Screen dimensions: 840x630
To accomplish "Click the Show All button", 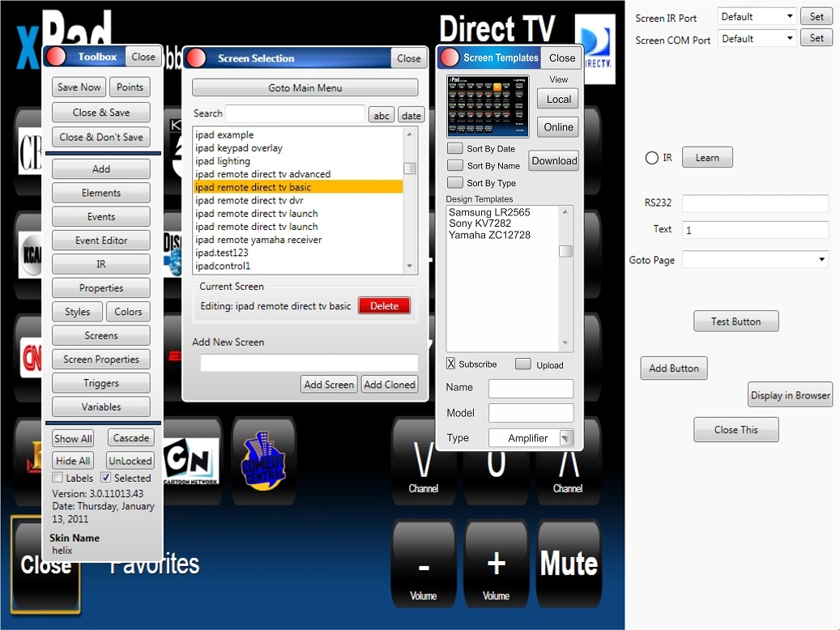I will tap(73, 439).
